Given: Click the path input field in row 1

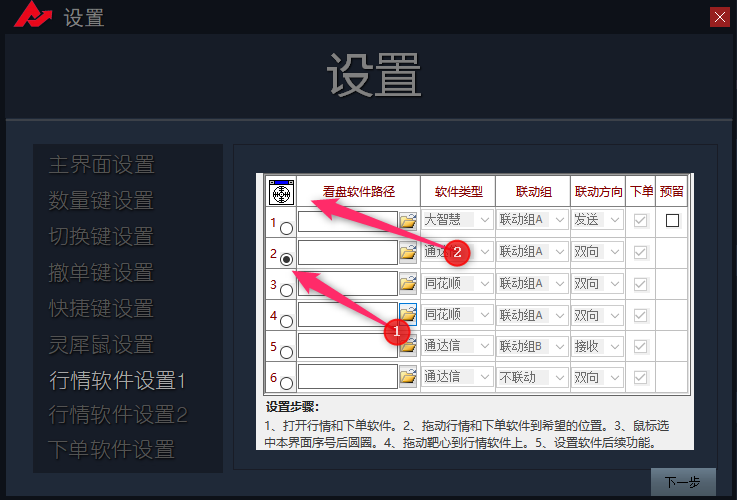Looking at the screenshot, I should [348, 221].
